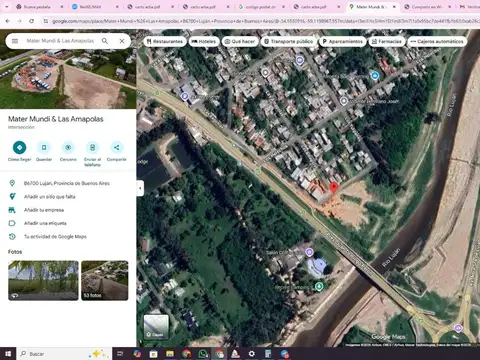Screen dimensions: 480x360
Task: Open the Google Maps hamburger menu
Action: (x=15, y=41)
